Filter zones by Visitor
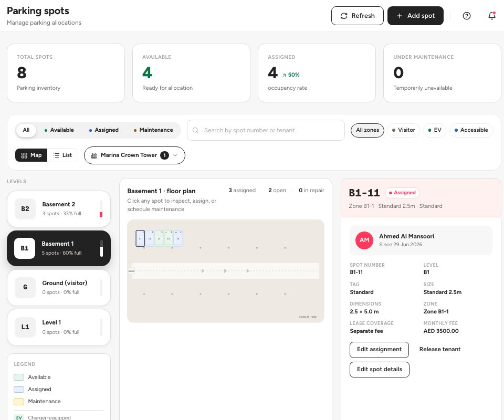This screenshot has width=504, height=420. coord(404,130)
